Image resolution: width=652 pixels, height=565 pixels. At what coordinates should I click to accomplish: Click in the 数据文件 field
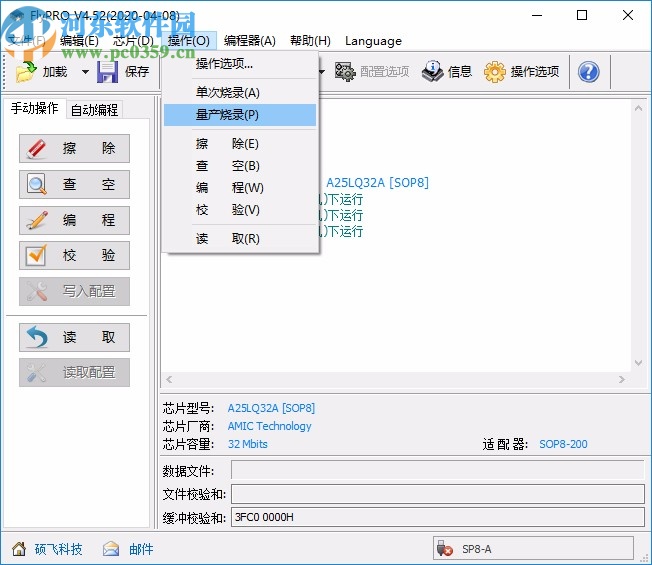pyautogui.click(x=437, y=470)
